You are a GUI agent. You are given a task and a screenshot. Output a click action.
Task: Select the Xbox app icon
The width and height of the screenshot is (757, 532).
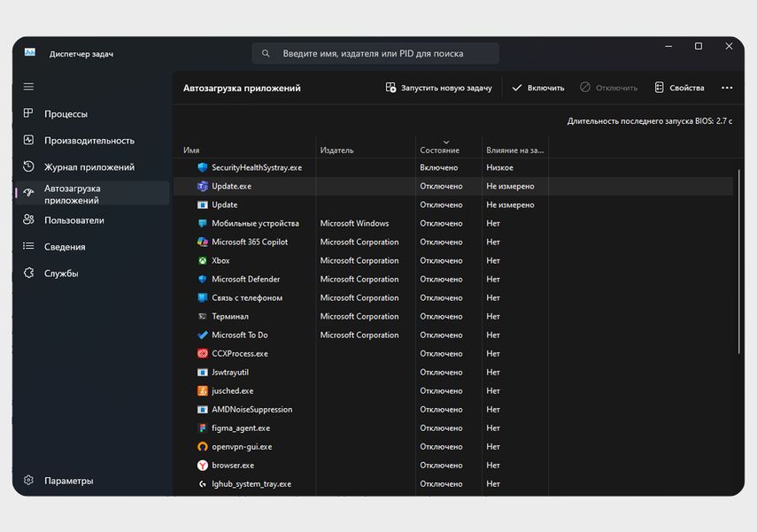(202, 261)
